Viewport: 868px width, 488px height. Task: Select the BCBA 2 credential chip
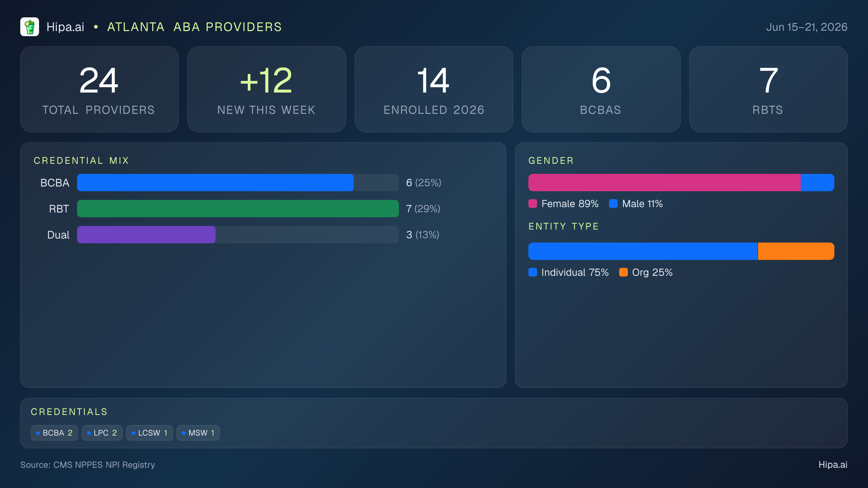pyautogui.click(x=54, y=433)
